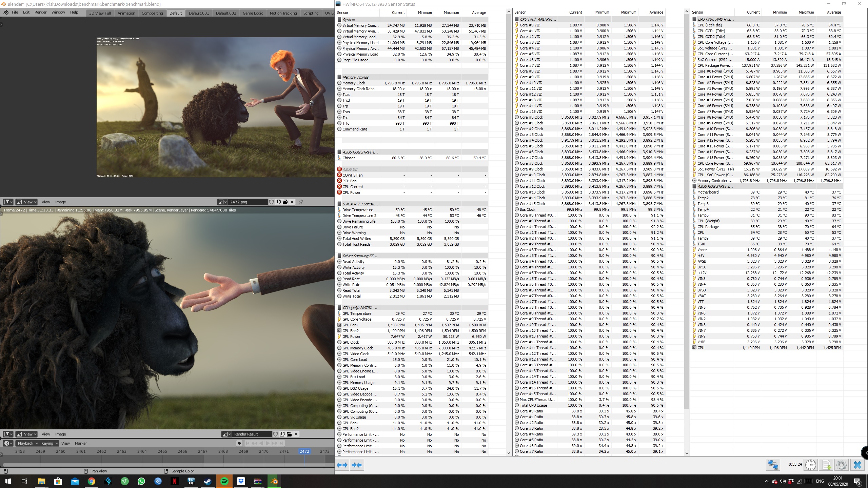Launch Spotify from the Windows taskbar
Image resolution: width=868 pixels, height=488 pixels.
click(x=224, y=481)
